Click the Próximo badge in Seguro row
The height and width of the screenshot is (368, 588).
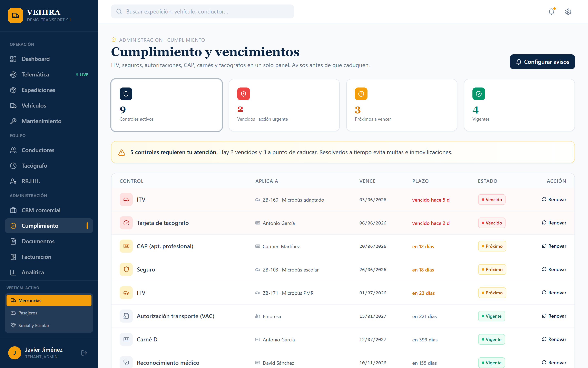[492, 269]
